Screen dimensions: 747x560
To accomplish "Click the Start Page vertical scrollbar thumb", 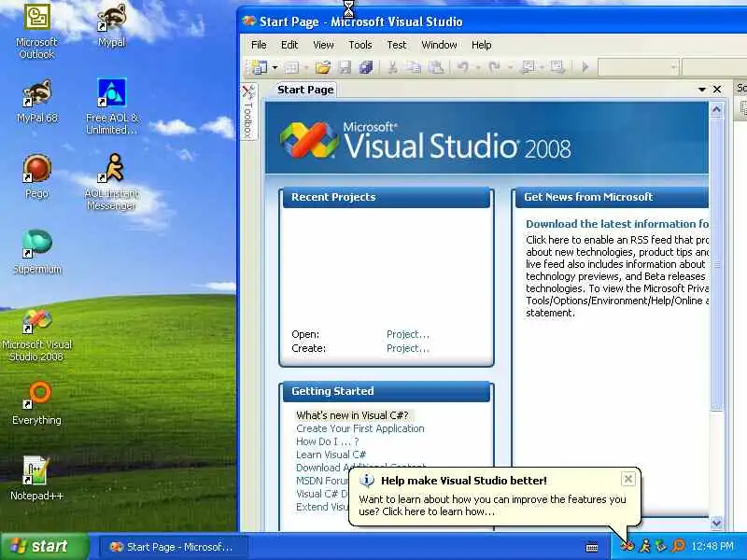I will 716,265.
